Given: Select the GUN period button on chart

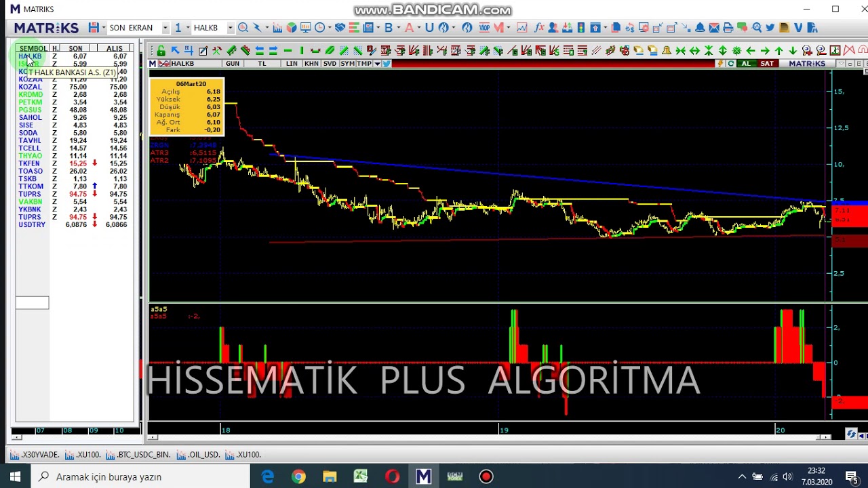Looking at the screenshot, I should tap(233, 64).
